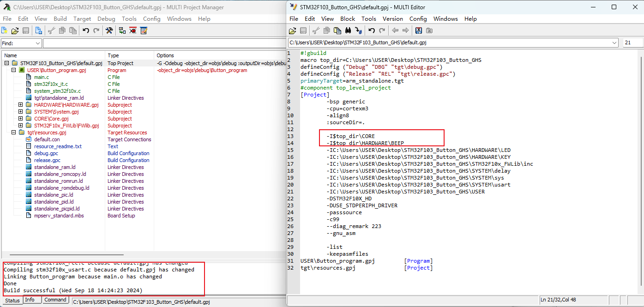The width and height of the screenshot is (644, 307).
Task: Click the Go to line arrow-hash icon
Action: [358, 30]
